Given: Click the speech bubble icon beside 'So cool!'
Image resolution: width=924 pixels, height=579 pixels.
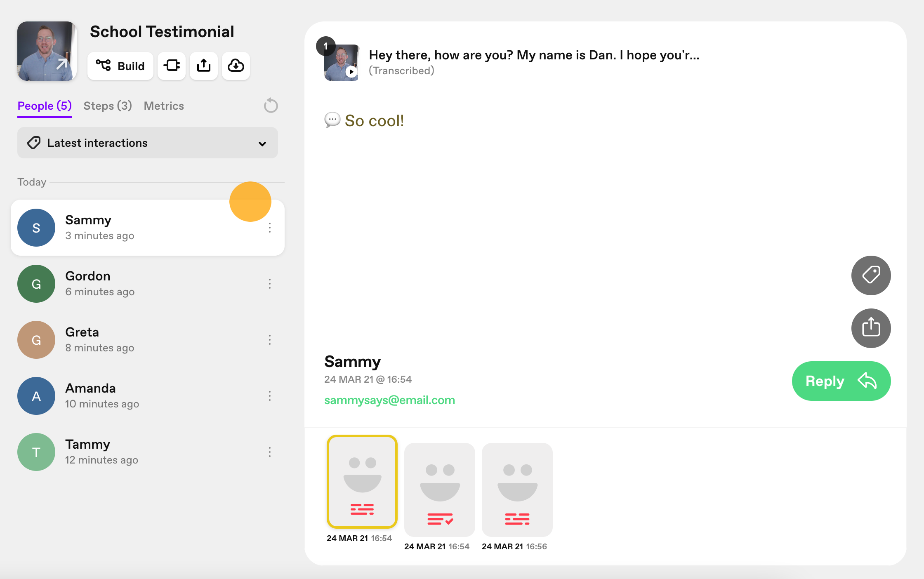Looking at the screenshot, I should click(332, 120).
